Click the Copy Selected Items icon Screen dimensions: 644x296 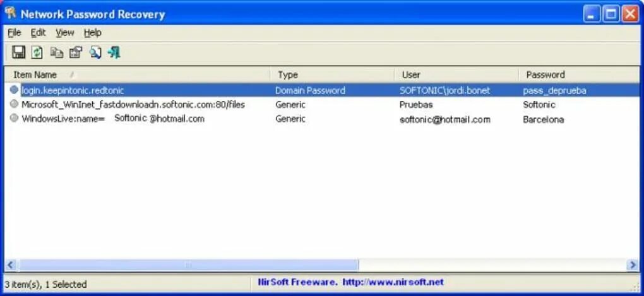tap(57, 52)
